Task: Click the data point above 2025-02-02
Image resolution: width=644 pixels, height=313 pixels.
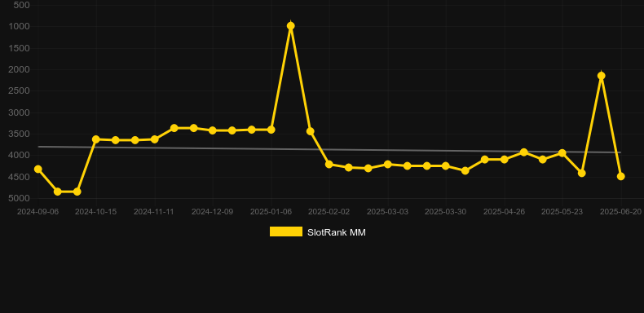Action: pyautogui.click(x=329, y=164)
